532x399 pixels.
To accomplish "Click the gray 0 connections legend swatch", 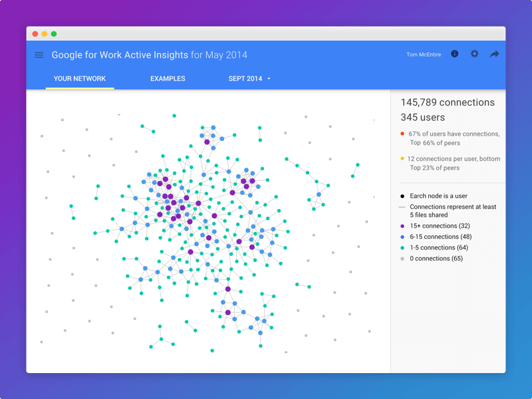I will [402, 259].
